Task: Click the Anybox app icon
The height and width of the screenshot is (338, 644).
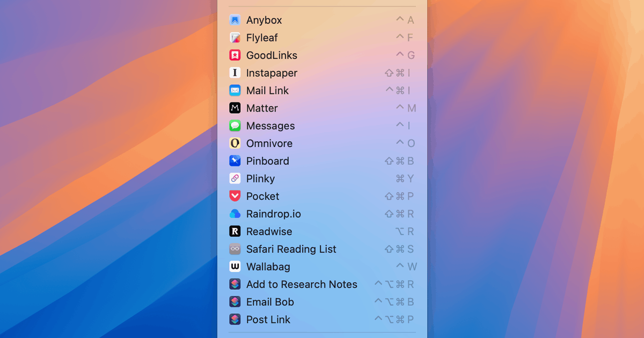Action: click(235, 20)
